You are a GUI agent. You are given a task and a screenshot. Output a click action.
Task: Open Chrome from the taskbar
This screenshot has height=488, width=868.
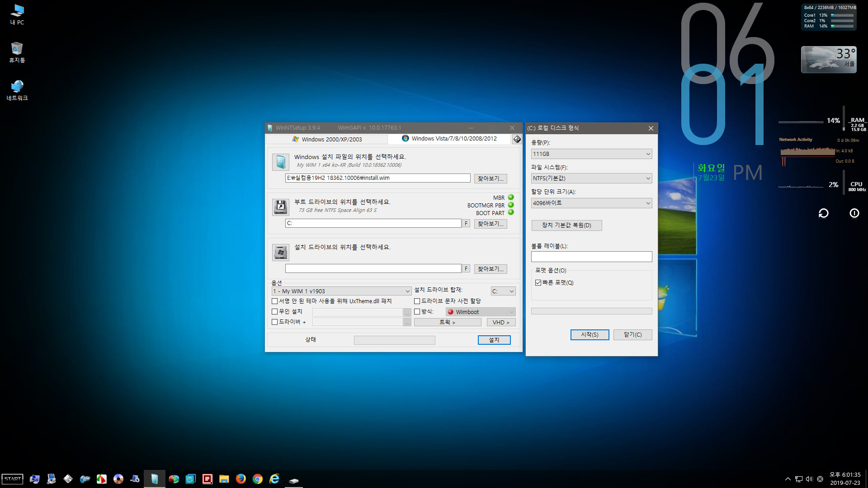[258, 479]
